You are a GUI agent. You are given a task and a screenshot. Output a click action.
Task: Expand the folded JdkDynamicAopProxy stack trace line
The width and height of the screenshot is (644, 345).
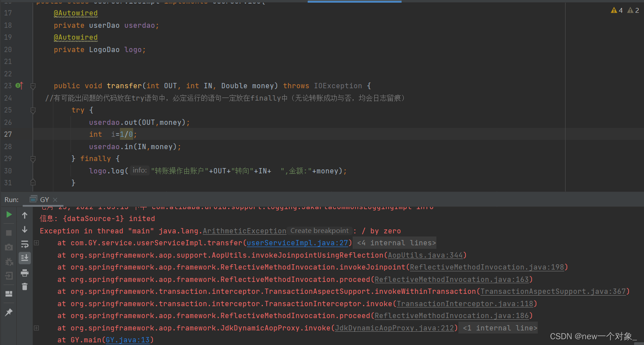pyautogui.click(x=36, y=328)
